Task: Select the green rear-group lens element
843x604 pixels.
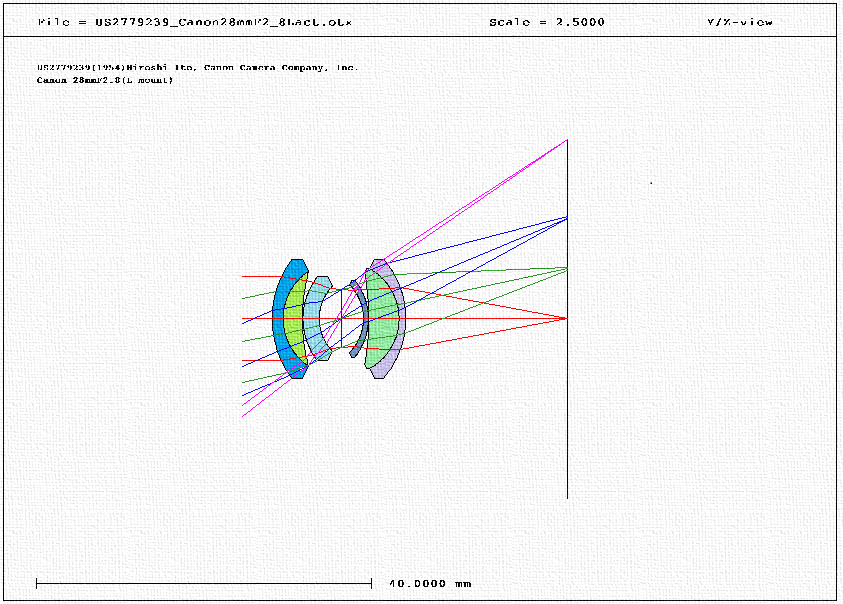Action: [x=383, y=319]
